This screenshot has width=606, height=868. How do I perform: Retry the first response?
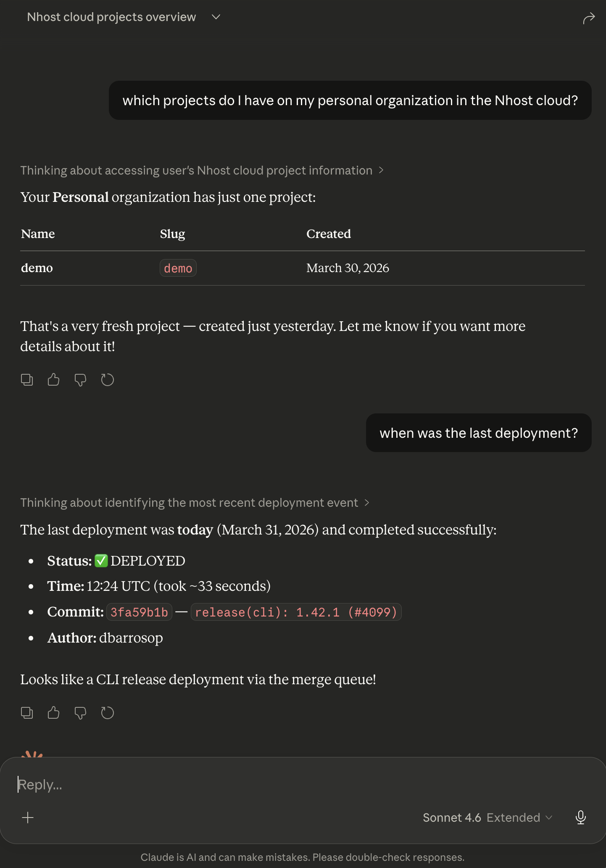point(108,379)
